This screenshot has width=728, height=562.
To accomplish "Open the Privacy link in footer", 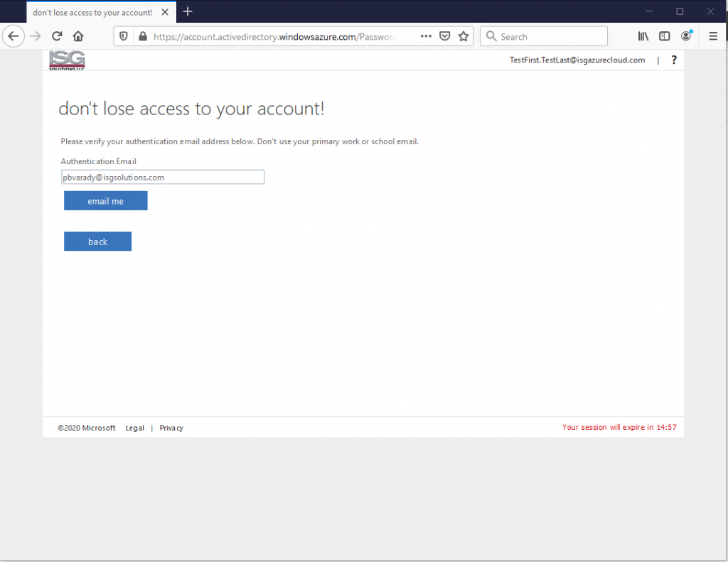I will pos(171,428).
